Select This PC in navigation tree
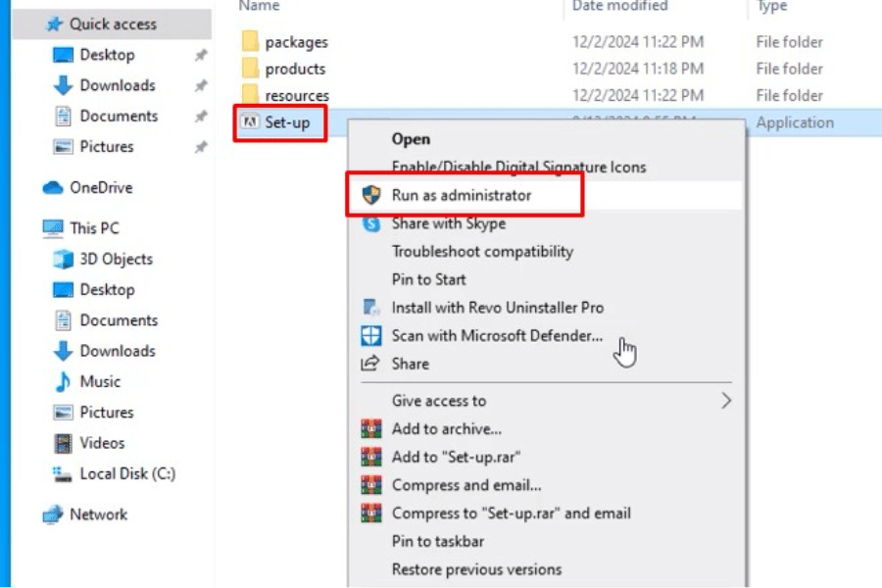Image resolution: width=882 pixels, height=588 pixels. [x=94, y=228]
